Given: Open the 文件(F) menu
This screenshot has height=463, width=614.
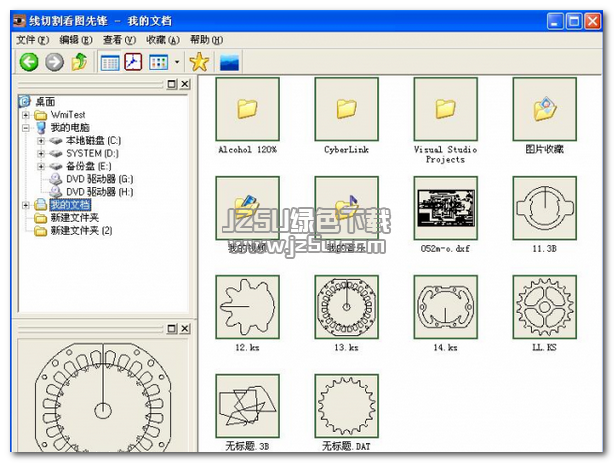Looking at the screenshot, I should (32, 40).
